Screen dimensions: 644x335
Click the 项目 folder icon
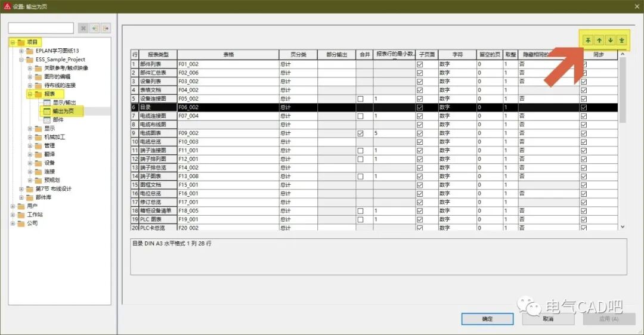[21, 42]
